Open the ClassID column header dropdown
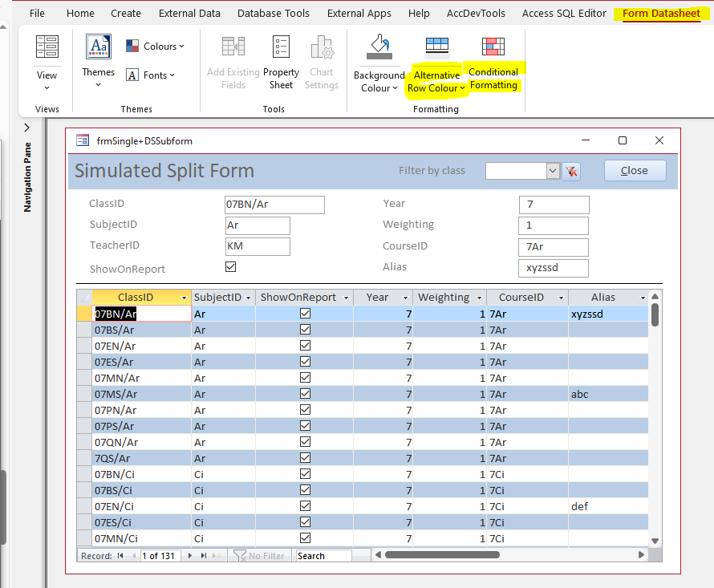This screenshot has height=588, width=714. 184,298
